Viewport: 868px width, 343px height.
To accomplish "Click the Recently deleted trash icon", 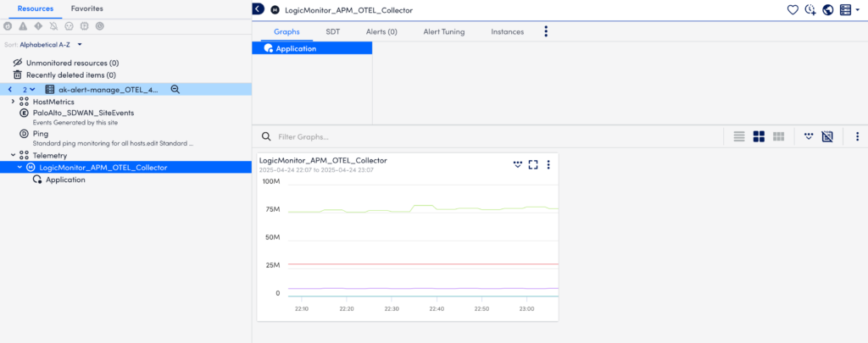I will (x=18, y=75).
